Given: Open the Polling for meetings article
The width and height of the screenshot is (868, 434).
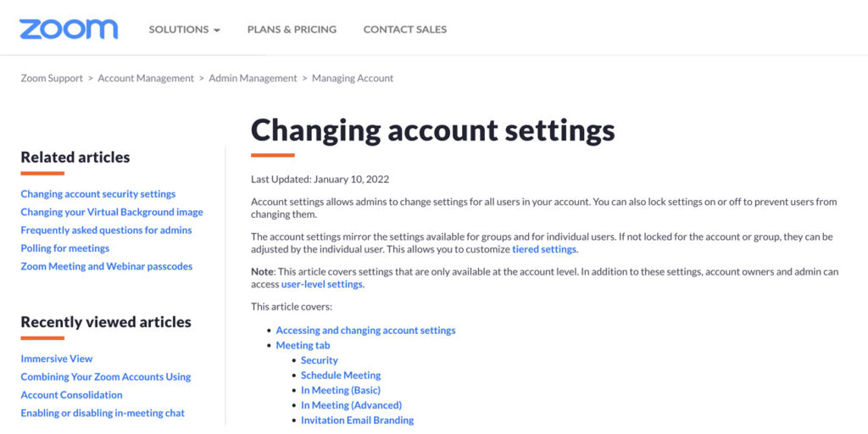Looking at the screenshot, I should (65, 248).
